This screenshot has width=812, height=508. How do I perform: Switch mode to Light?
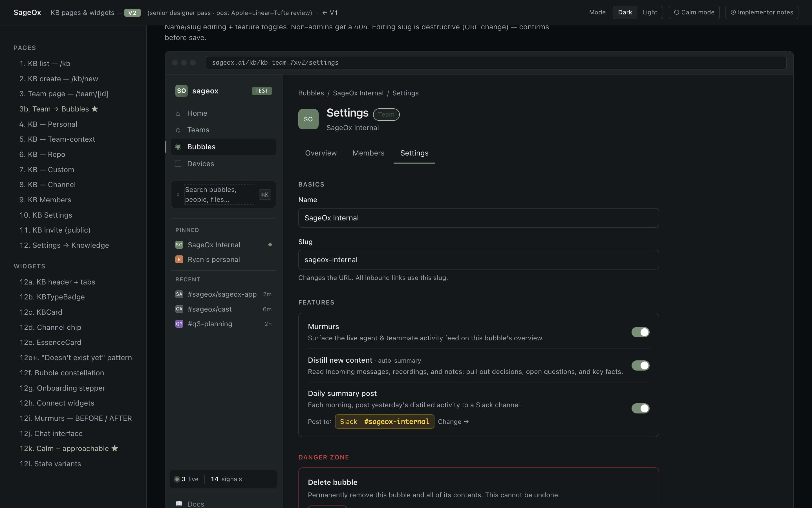(x=650, y=12)
